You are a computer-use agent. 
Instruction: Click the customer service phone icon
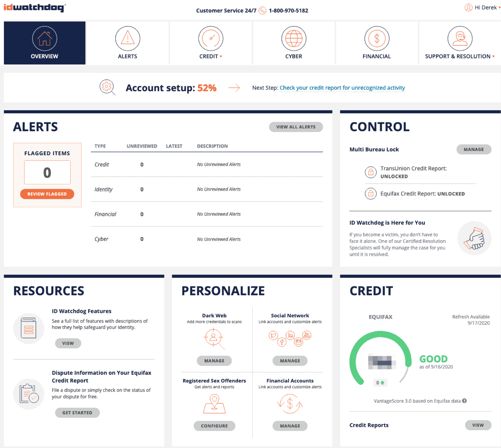pyautogui.click(x=262, y=10)
